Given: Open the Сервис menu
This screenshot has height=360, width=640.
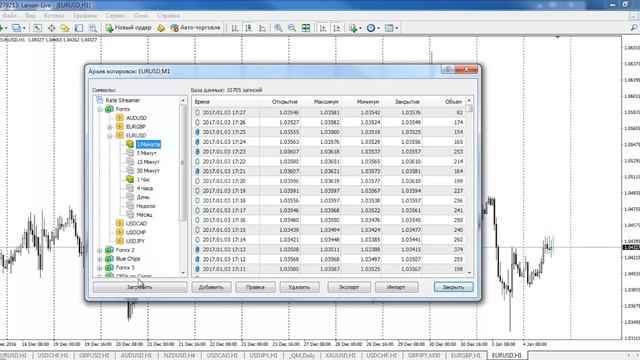Looking at the screenshot, I should click(115, 16).
